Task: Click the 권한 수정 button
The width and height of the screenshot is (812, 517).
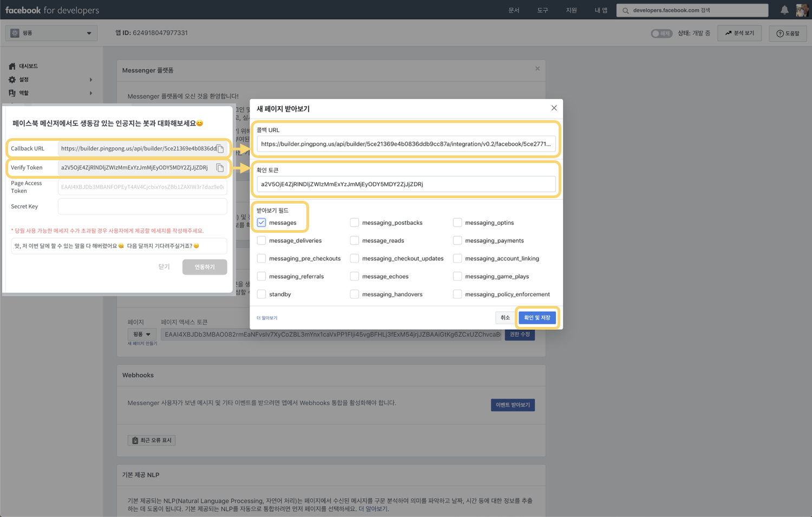Action: click(520, 334)
